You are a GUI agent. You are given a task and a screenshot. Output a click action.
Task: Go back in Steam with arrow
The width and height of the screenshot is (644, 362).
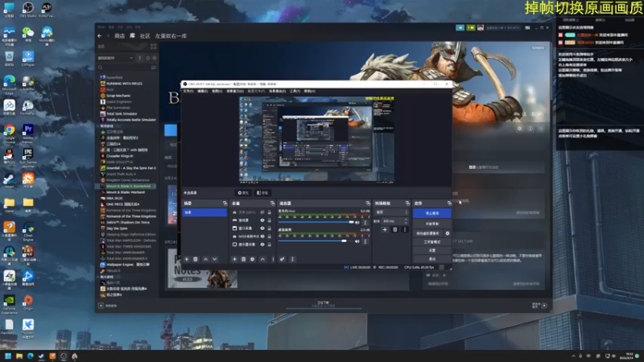(99, 36)
